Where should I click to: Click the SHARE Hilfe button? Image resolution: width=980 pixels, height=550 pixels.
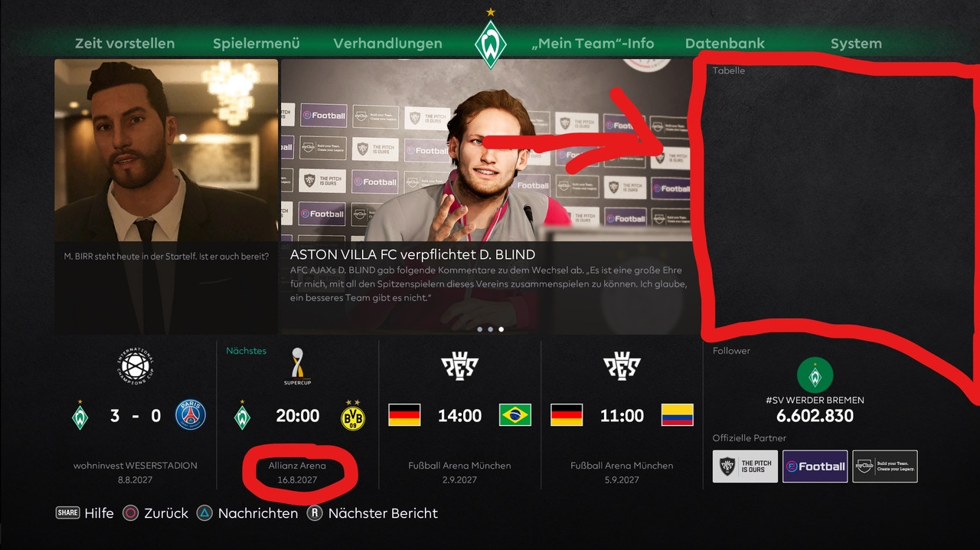(x=84, y=513)
